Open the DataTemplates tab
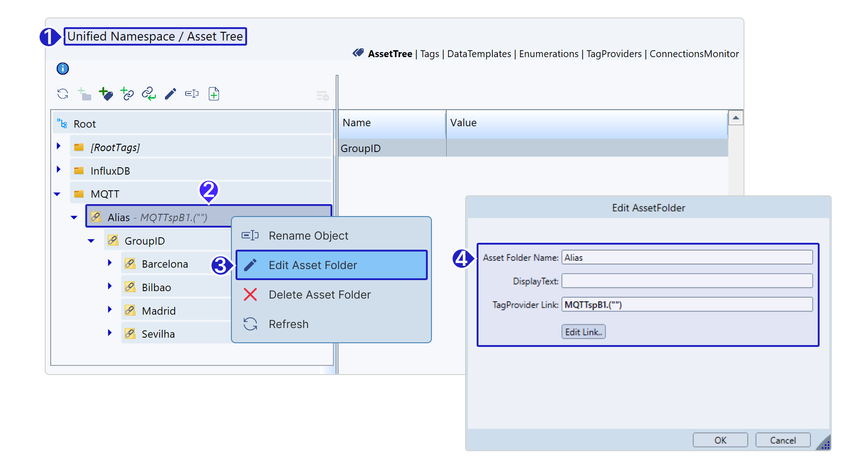The image size is (868, 469). pos(479,54)
